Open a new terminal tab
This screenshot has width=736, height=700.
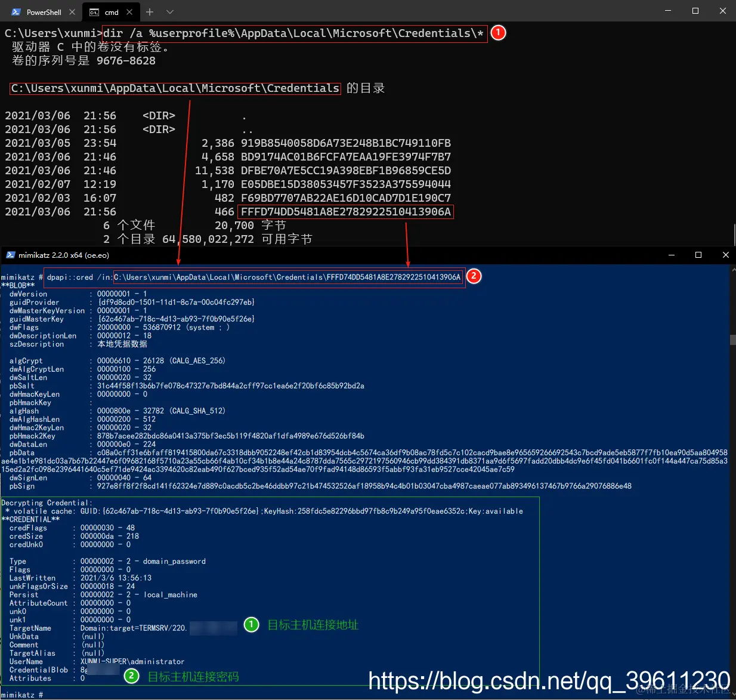[x=150, y=11]
